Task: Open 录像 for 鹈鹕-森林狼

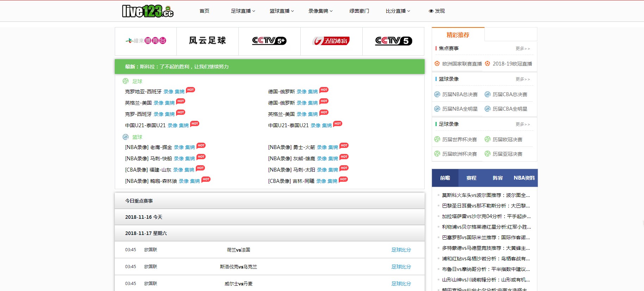Action: [184, 181]
